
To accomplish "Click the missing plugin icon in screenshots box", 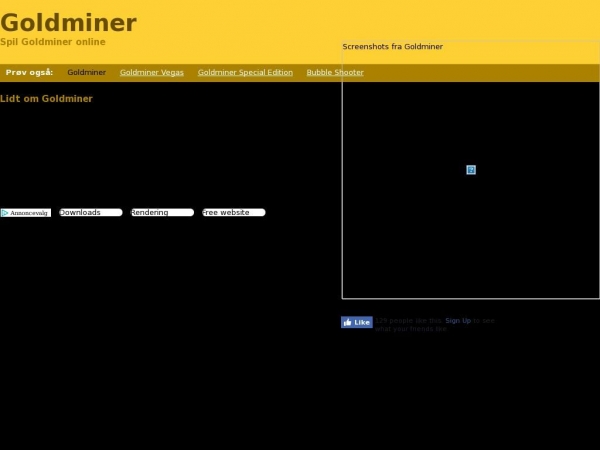I will (471, 170).
